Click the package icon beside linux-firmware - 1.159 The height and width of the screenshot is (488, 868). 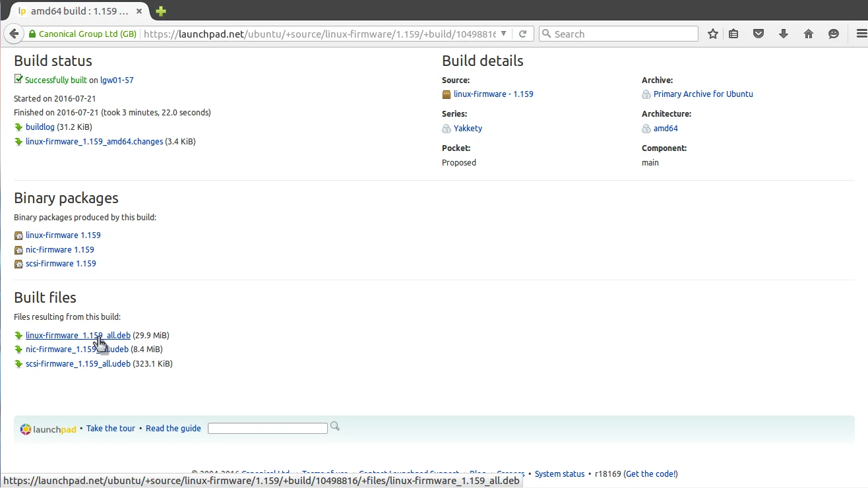(x=447, y=94)
